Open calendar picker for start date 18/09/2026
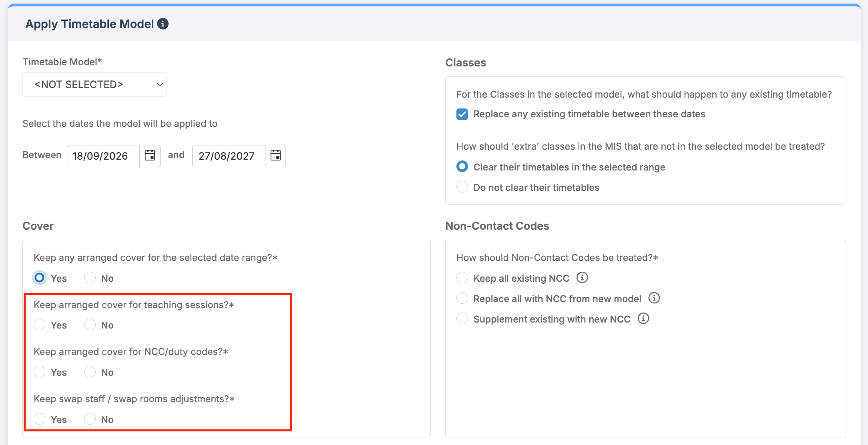This screenshot has height=445, width=868. (150, 156)
